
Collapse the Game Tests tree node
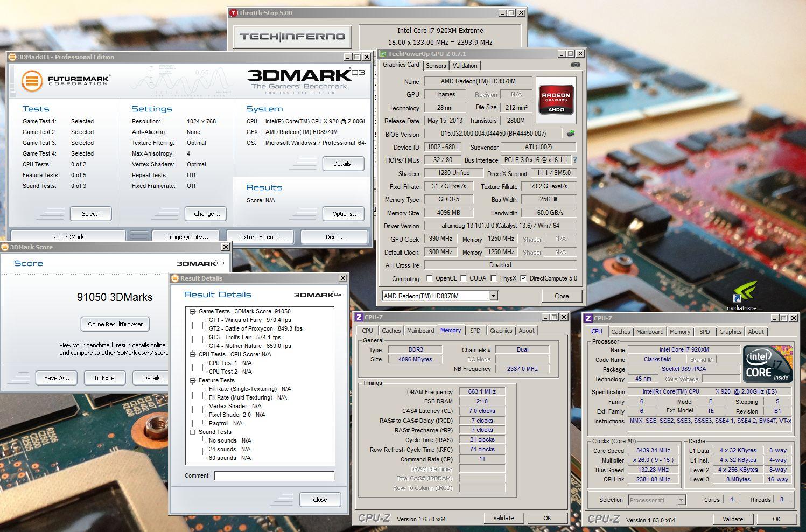coord(192,311)
